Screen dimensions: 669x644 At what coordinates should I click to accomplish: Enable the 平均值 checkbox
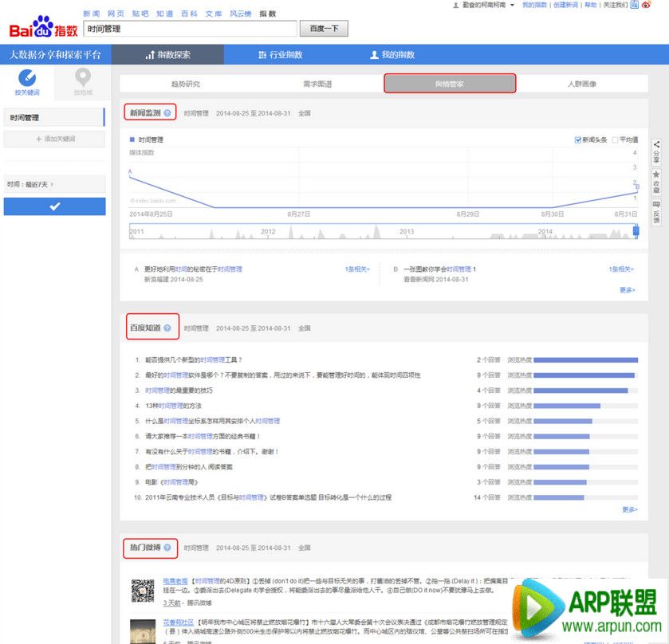click(x=615, y=139)
